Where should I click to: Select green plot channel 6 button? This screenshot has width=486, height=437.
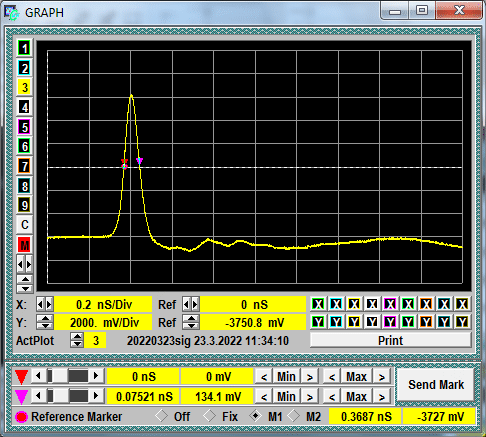(24, 146)
